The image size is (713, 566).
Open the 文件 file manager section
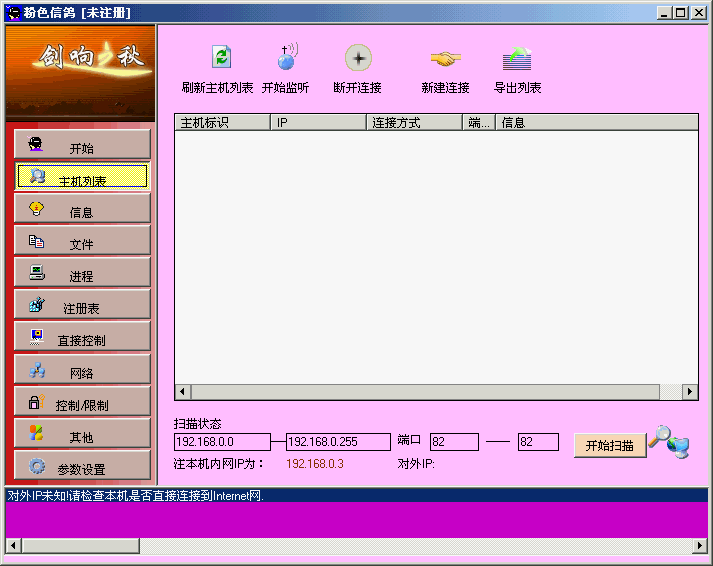pos(82,242)
